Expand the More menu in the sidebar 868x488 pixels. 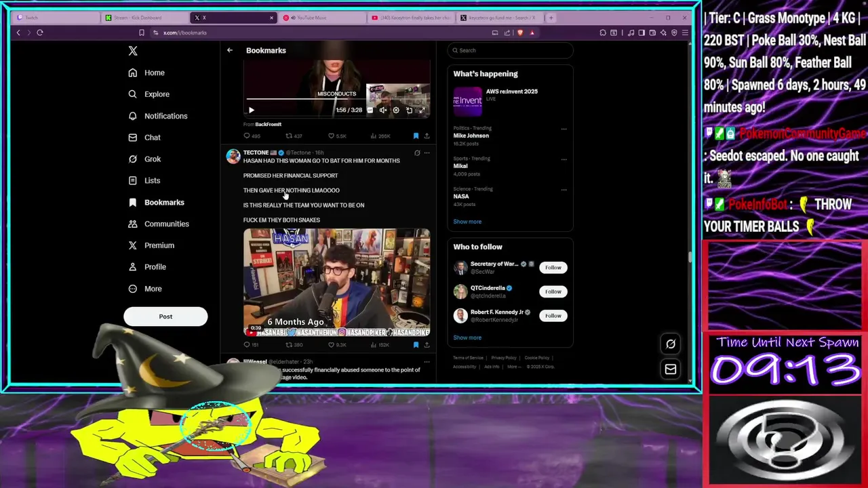click(145, 289)
